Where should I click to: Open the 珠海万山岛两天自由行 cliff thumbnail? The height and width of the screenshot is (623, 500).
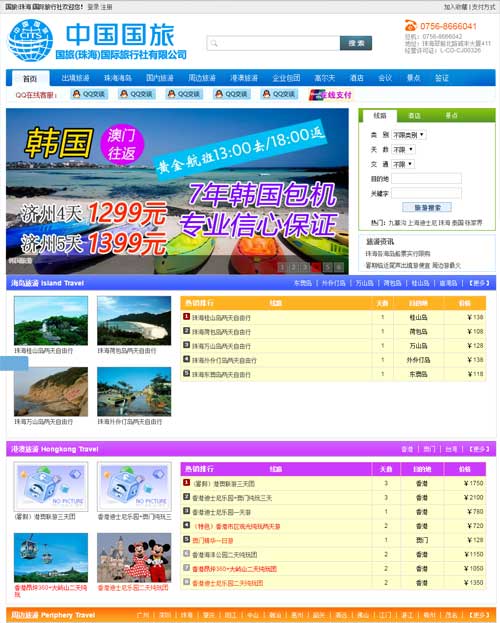(x=51, y=392)
